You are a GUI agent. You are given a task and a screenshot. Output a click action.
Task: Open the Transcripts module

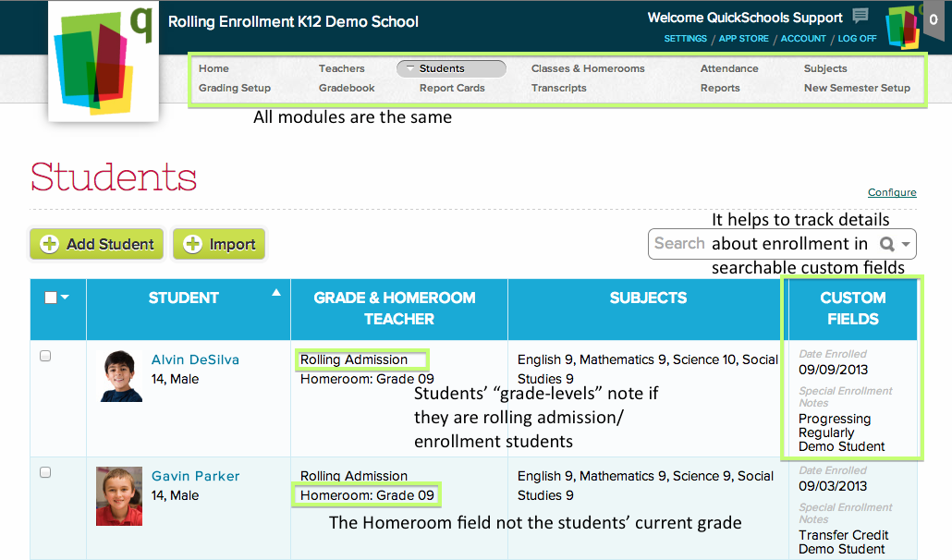tap(558, 88)
